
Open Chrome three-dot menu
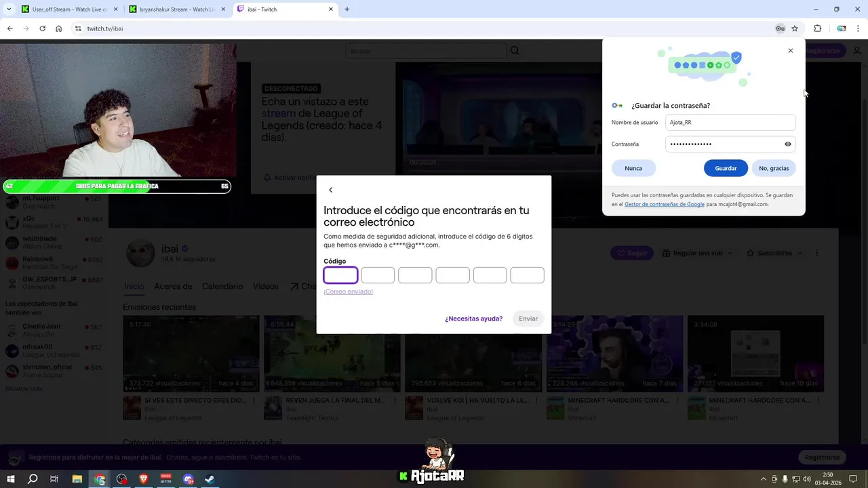click(859, 28)
